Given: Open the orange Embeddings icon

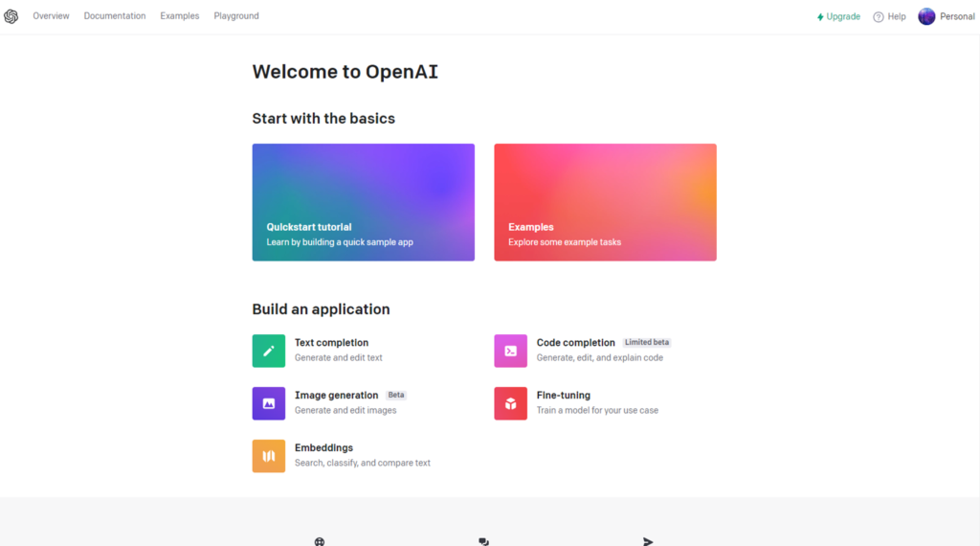Looking at the screenshot, I should (x=269, y=456).
